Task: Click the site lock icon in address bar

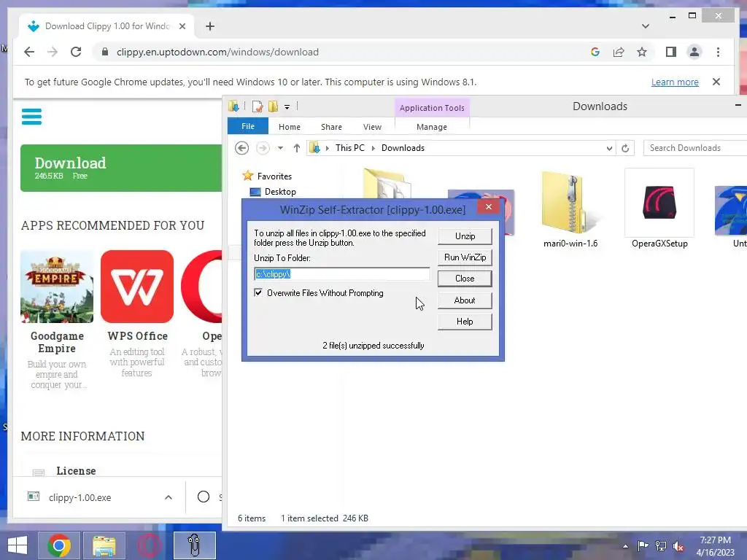Action: [x=105, y=52]
